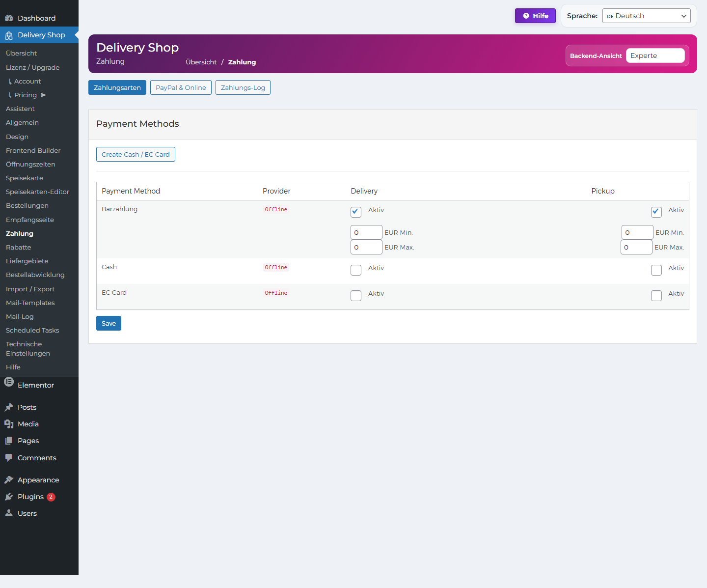Viewport: 707px width, 588px height.
Task: Enable EC Card Pickup Aktiv checkbox
Action: tap(656, 295)
